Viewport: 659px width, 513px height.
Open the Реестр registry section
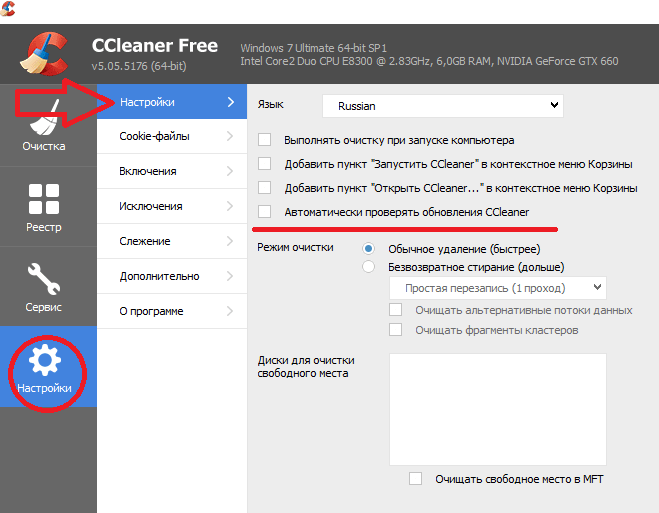pos(44,207)
